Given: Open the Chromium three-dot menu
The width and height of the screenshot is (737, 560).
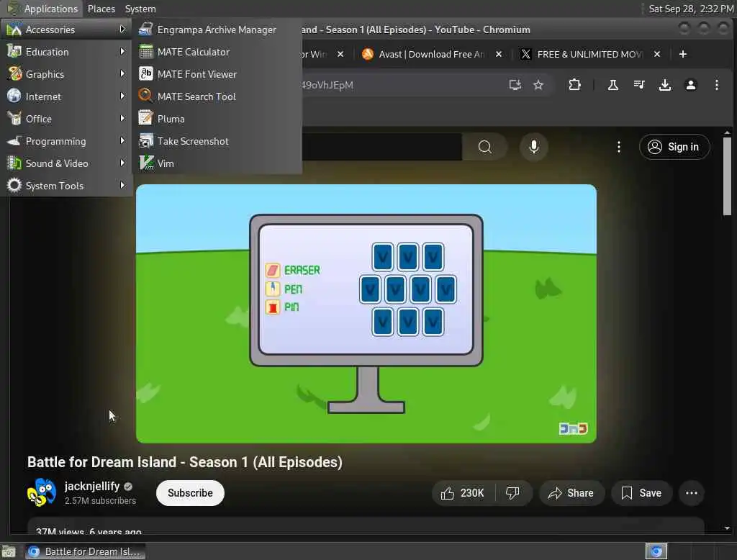Looking at the screenshot, I should (716, 85).
